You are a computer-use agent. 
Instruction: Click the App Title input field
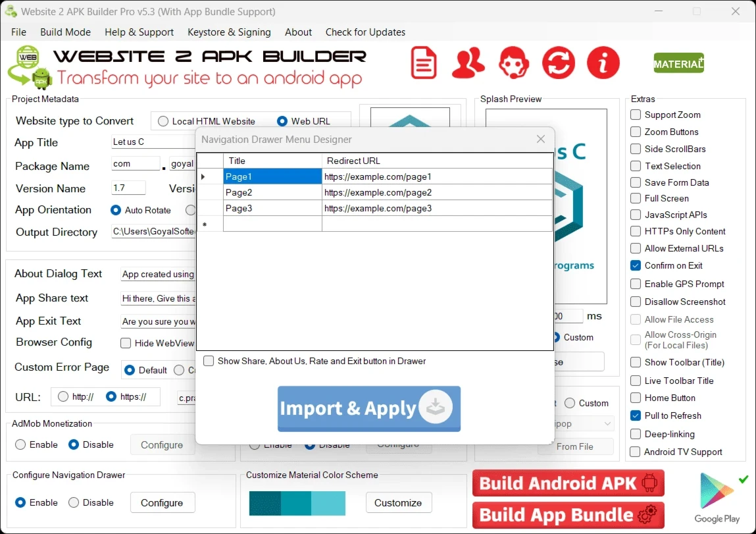pyautogui.click(x=153, y=142)
